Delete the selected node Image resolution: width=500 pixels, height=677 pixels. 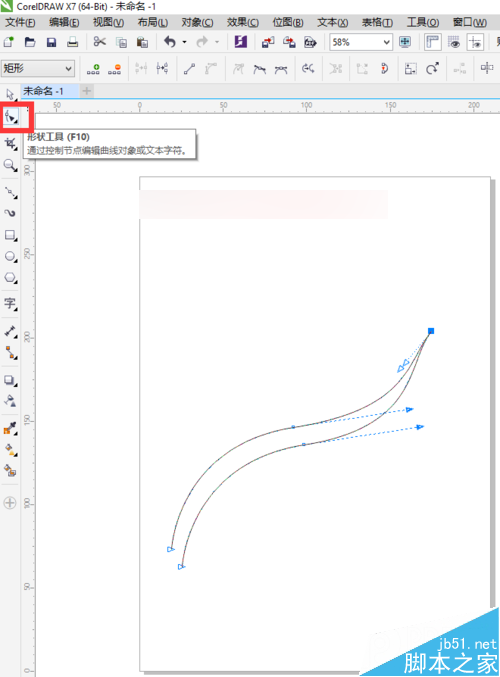114,68
